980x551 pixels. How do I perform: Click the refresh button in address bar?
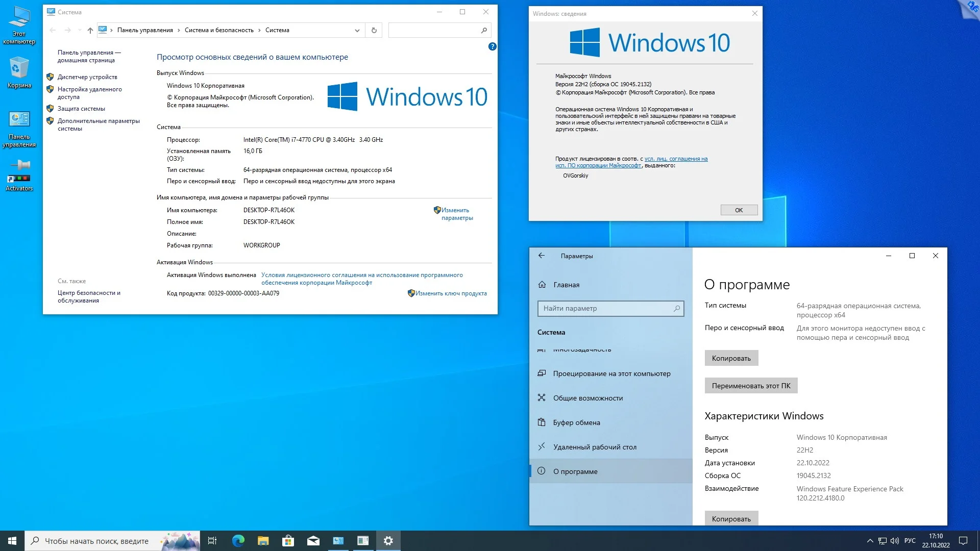coord(374,31)
